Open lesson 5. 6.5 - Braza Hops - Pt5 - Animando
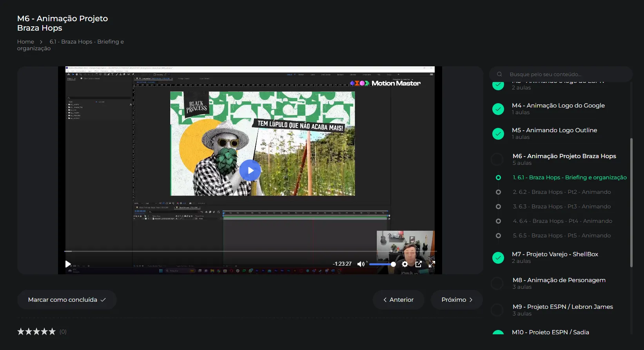Viewport: 644px width, 350px height. click(x=562, y=235)
